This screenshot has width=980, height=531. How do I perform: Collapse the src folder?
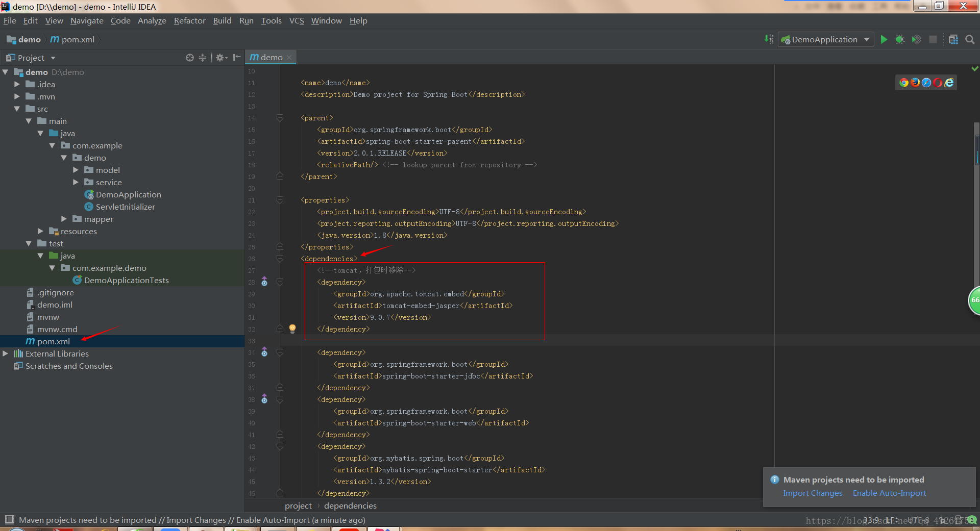[x=17, y=109]
